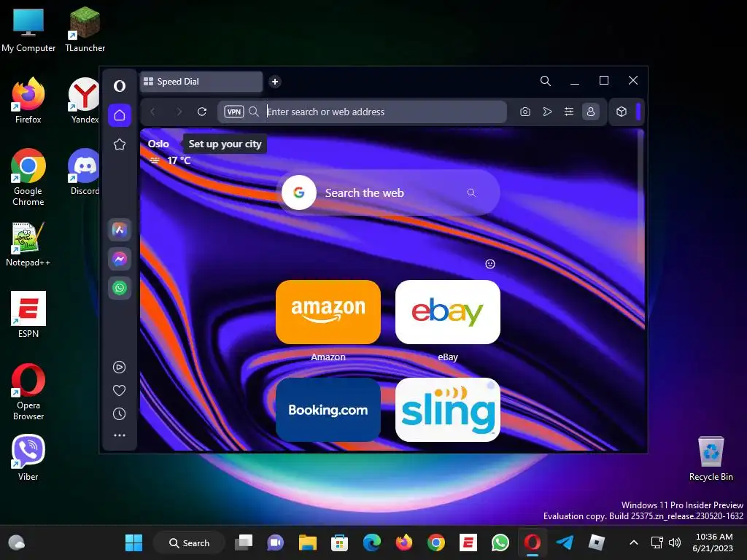Go forward with the forward arrow
This screenshot has width=747, height=560.
click(x=179, y=112)
